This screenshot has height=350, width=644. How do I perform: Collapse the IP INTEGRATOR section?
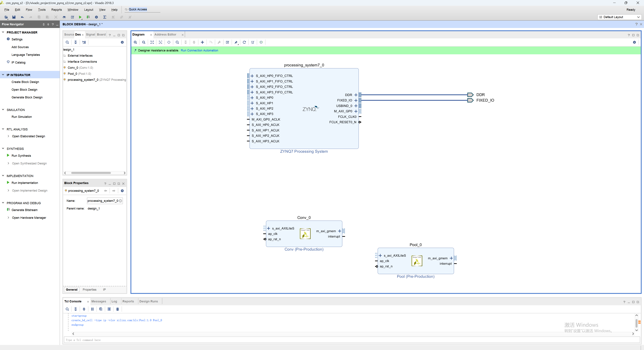[3, 75]
